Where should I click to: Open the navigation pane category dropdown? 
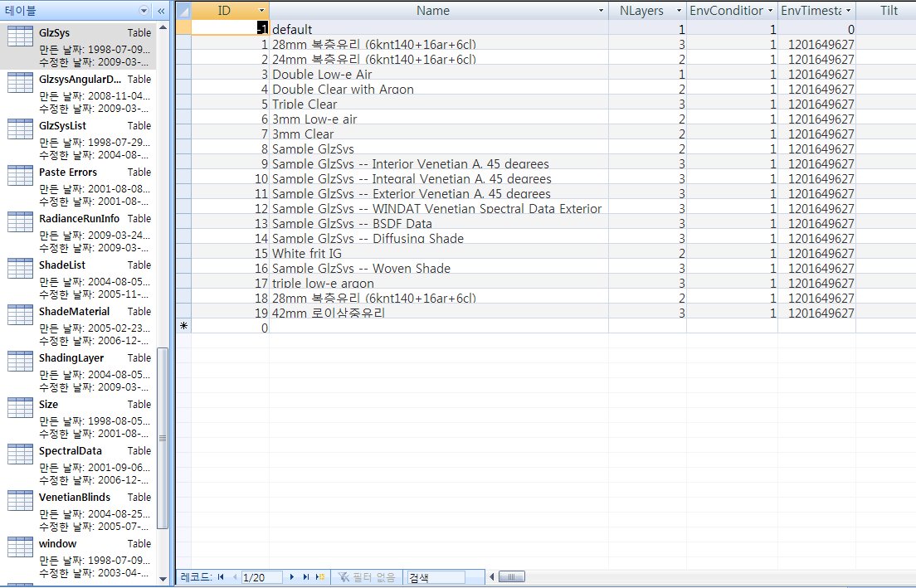[144, 11]
